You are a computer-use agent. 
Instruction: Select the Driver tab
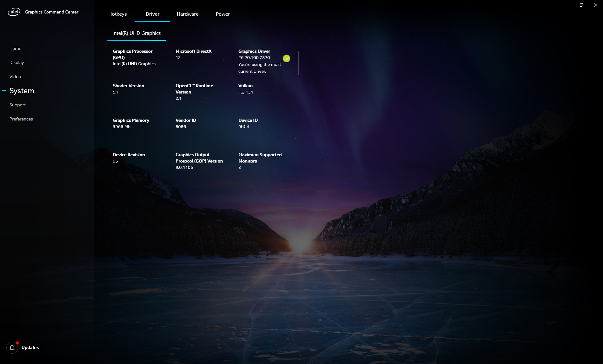[153, 14]
